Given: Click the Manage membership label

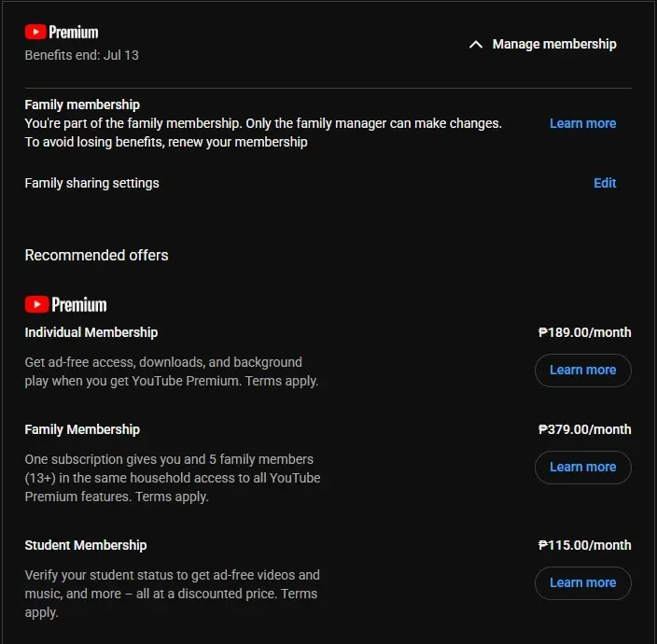Looking at the screenshot, I should click(554, 44).
